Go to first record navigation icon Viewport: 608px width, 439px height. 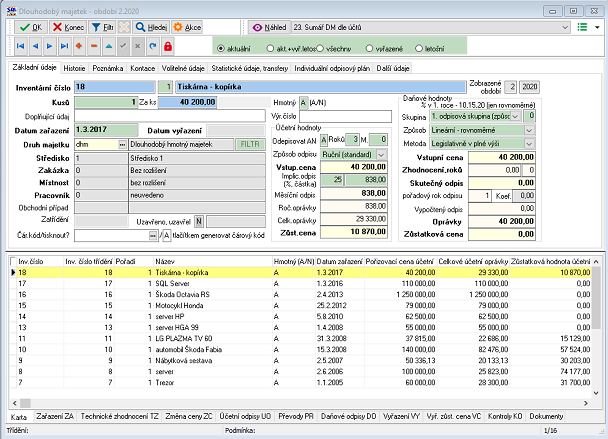click(21, 46)
